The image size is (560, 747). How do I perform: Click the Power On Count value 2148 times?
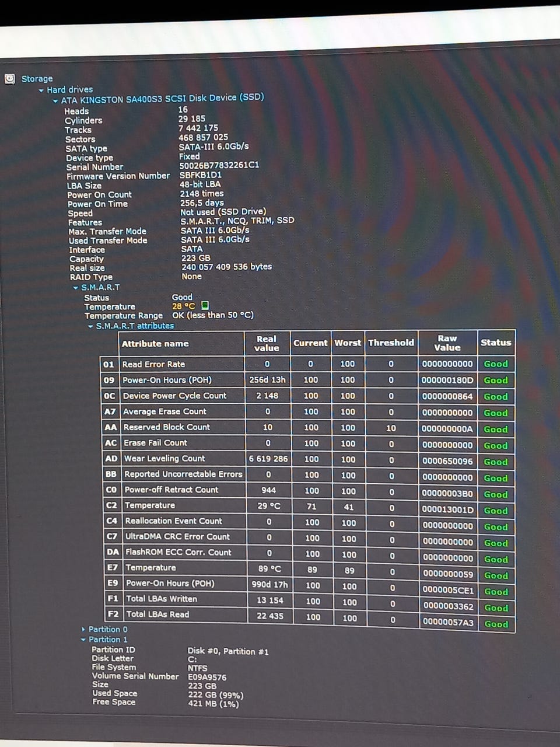pos(202,193)
